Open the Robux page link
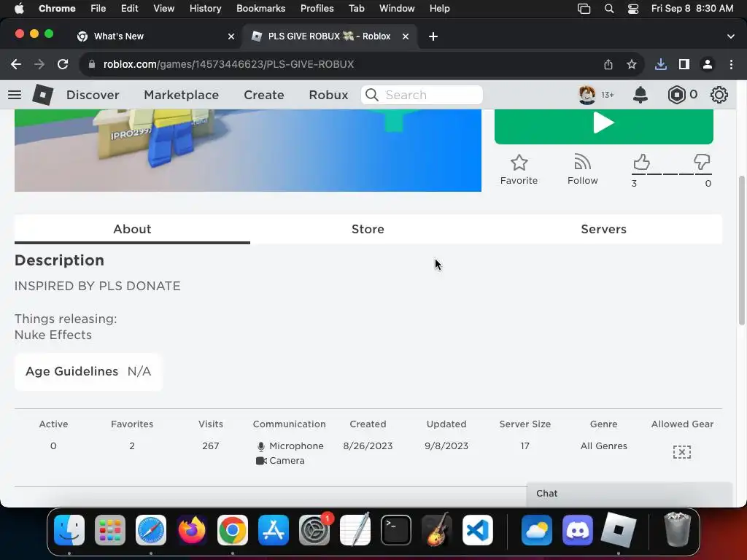747x560 pixels. (x=328, y=95)
